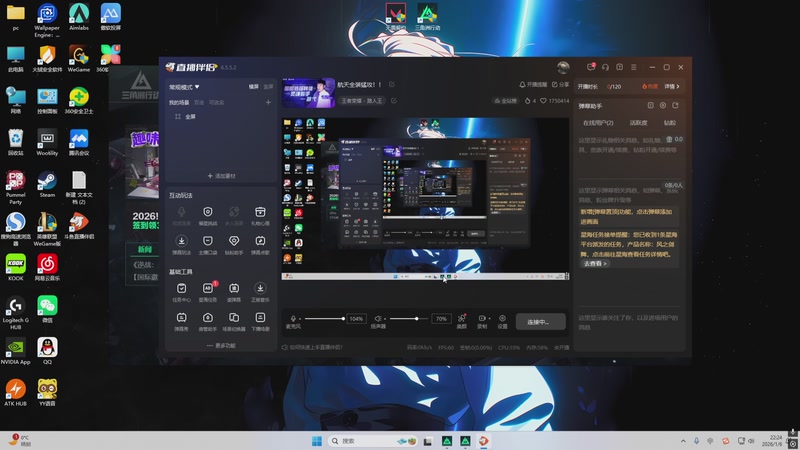Viewport: 800px width, 450px height.
Task: Open 礼物心愿 in the interactive tools
Action: click(260, 215)
